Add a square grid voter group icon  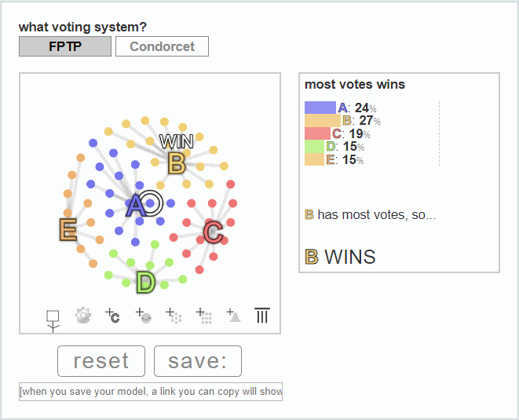[x=204, y=316]
